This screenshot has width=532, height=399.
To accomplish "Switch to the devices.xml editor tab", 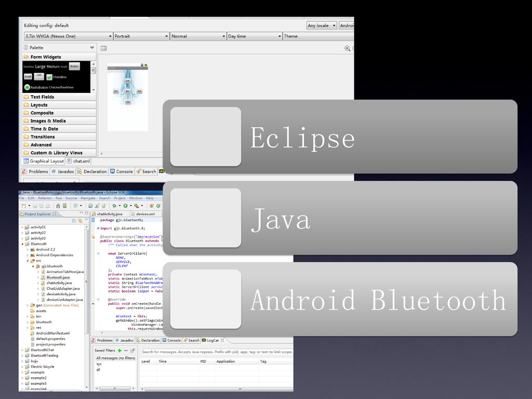I will 145,214.
